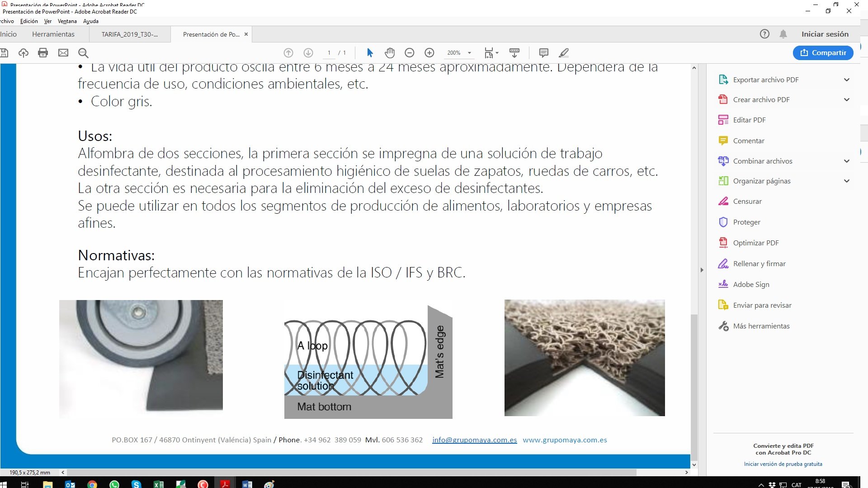This screenshot has width=868, height=488.
Task: Open the info@grupomaya.com.es email link
Action: coord(474,440)
